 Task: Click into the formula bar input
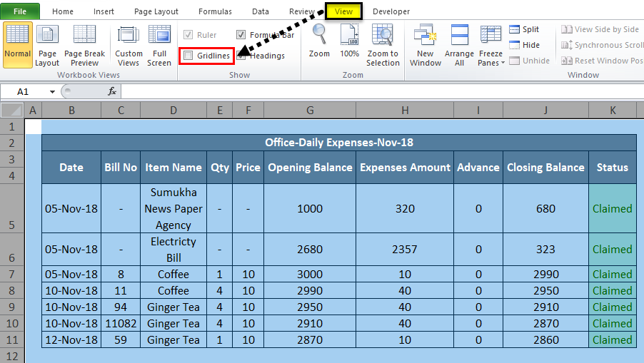(382, 91)
